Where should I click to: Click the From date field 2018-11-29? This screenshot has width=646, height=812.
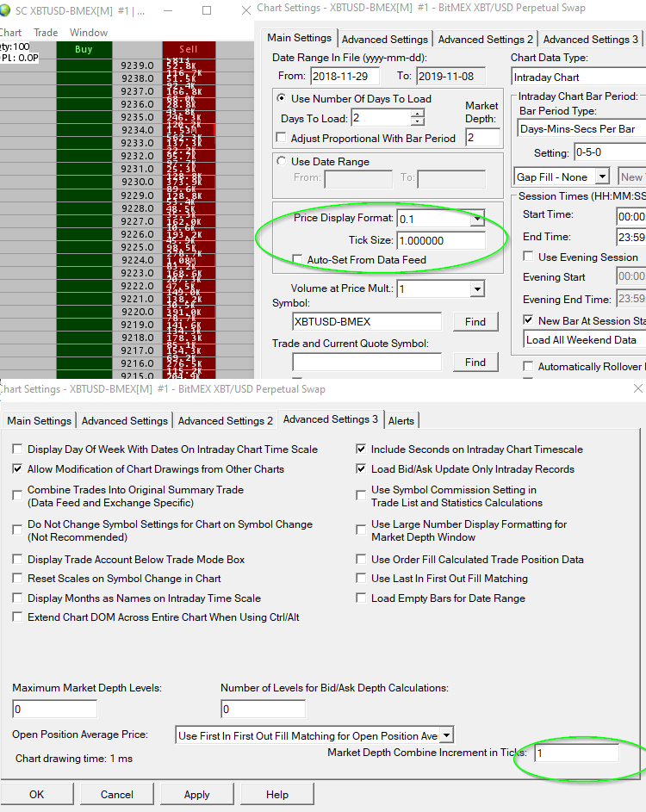click(345, 76)
